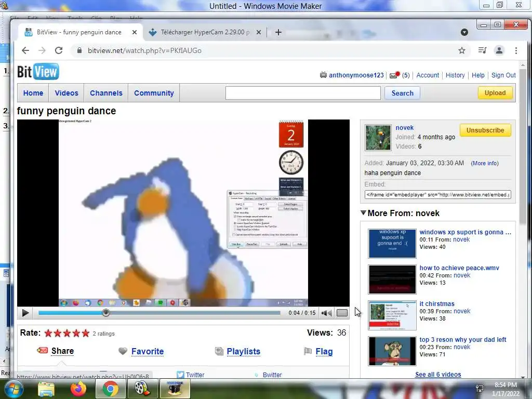Close the BitView funny penguin dance tab

pos(135,32)
